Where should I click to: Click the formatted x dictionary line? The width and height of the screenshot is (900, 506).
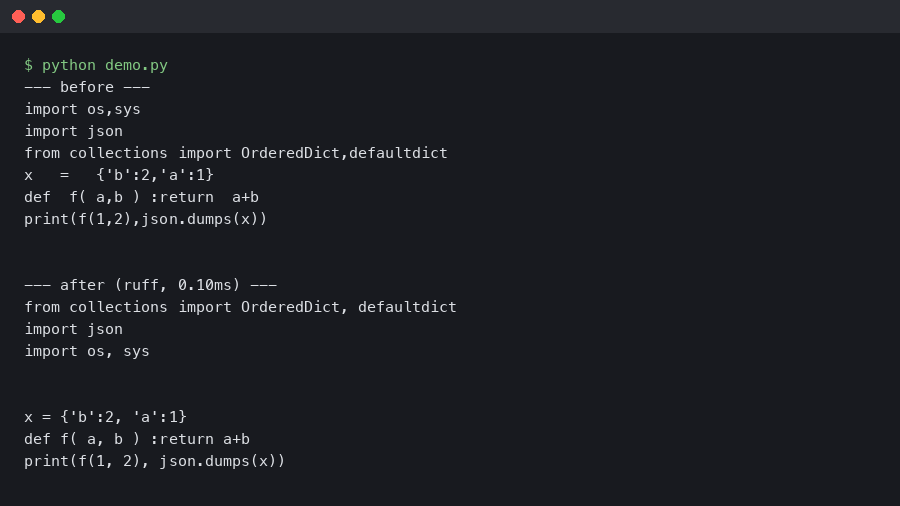point(105,417)
